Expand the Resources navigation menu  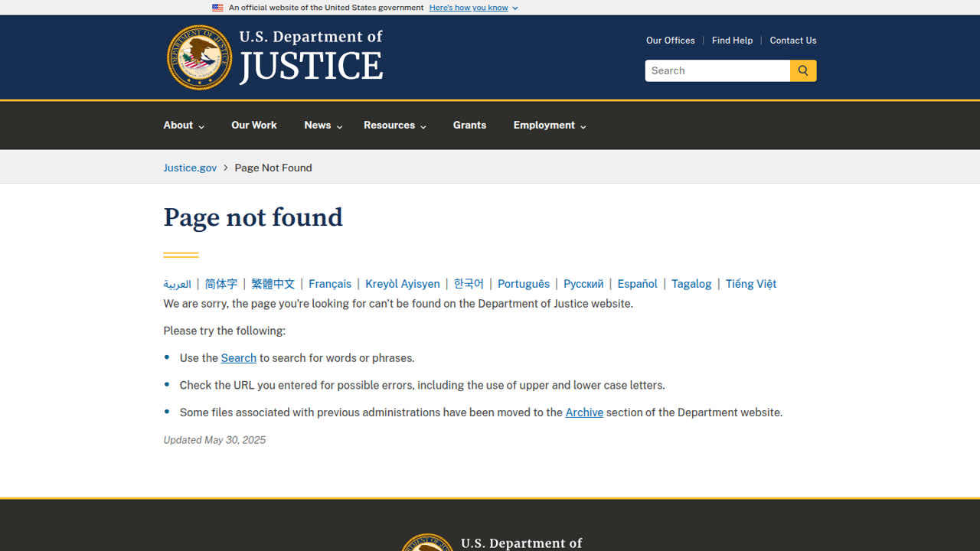tap(395, 126)
